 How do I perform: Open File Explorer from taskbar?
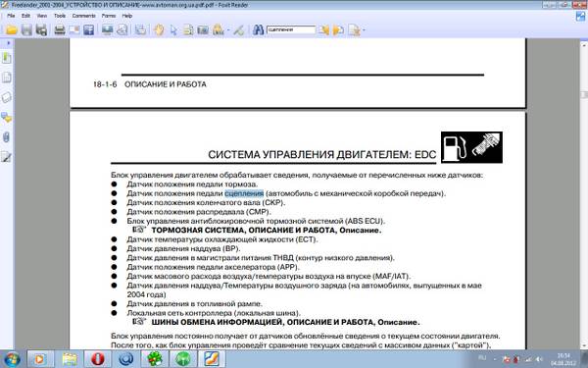click(69, 358)
